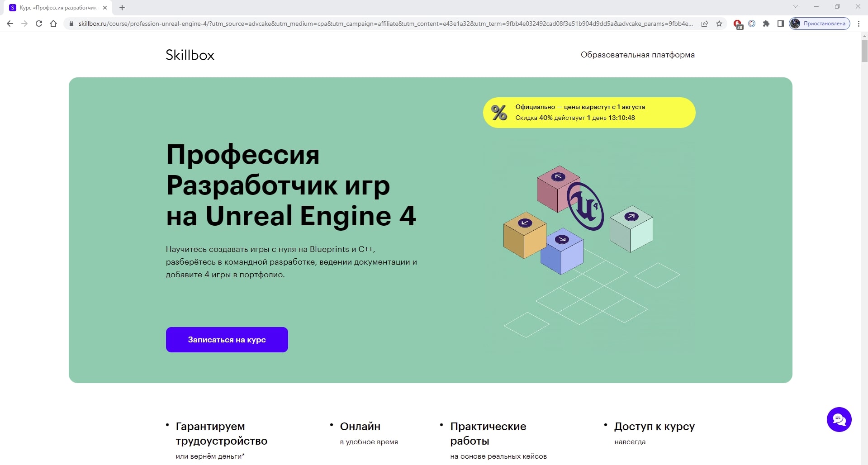
Task: Click the Записаться на курс button
Action: click(x=227, y=340)
